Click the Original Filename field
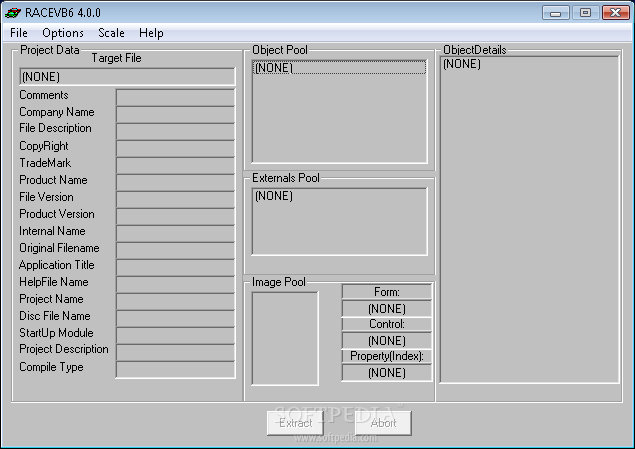This screenshot has width=635, height=449. point(175,251)
